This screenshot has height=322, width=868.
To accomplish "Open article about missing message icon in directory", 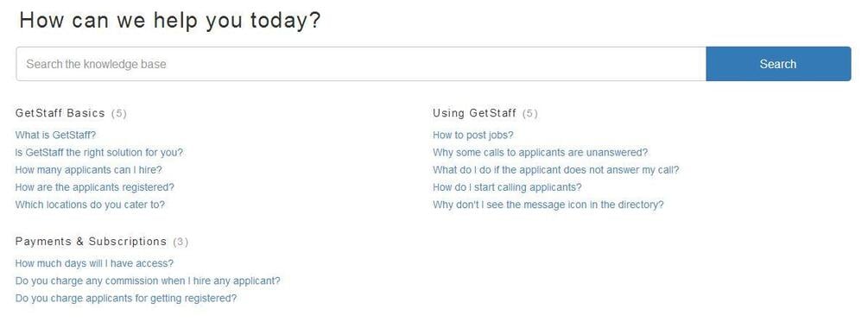I will pos(548,204).
